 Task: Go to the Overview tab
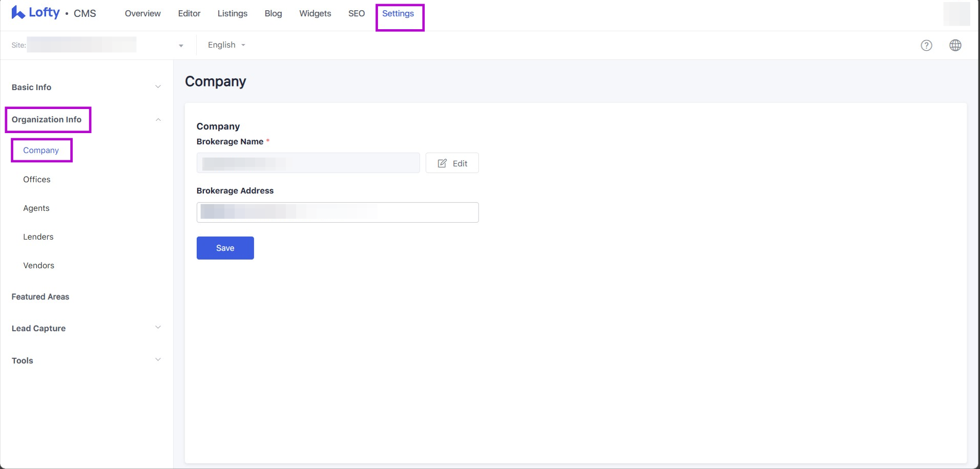pyautogui.click(x=142, y=14)
